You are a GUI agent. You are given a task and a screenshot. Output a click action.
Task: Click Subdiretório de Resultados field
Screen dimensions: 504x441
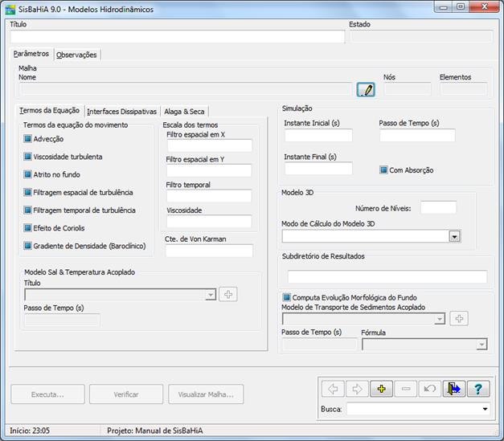(x=387, y=276)
